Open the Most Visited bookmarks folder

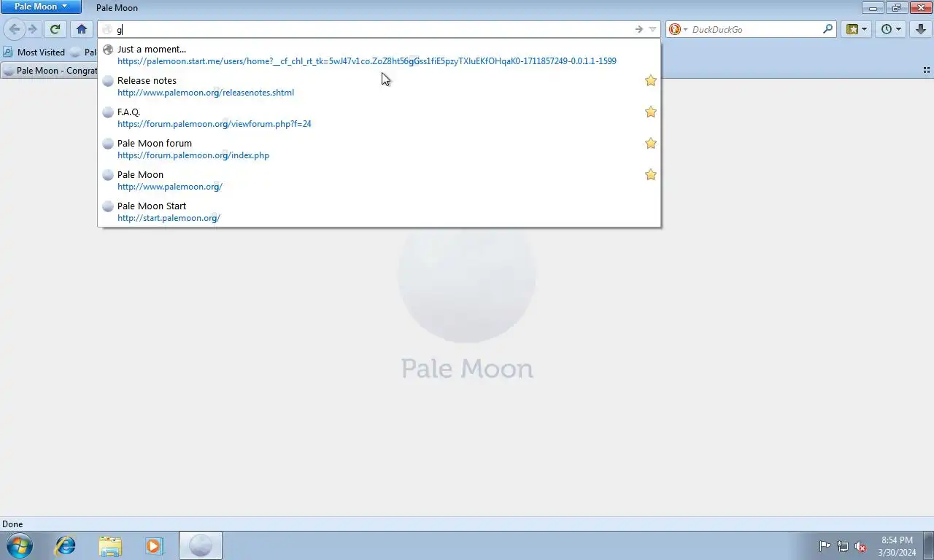point(34,52)
